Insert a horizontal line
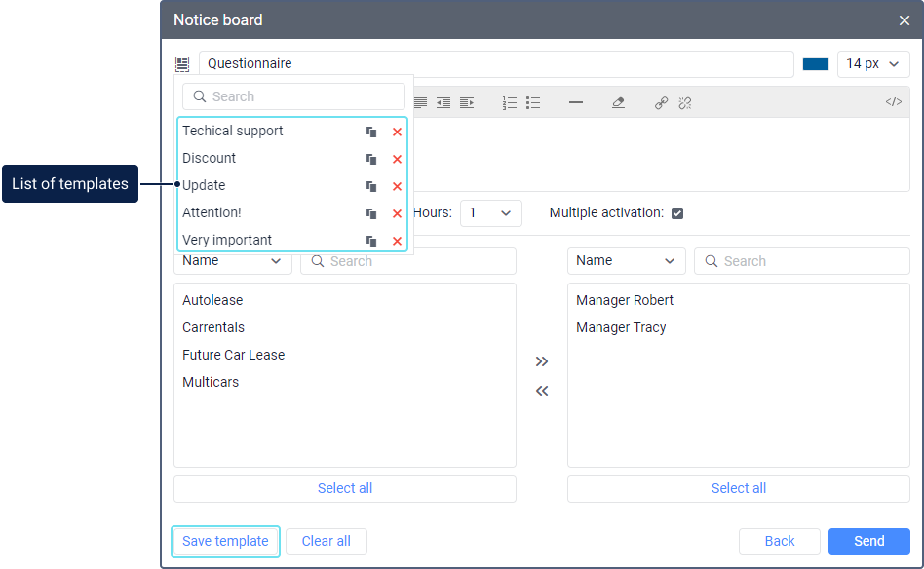 pos(576,102)
